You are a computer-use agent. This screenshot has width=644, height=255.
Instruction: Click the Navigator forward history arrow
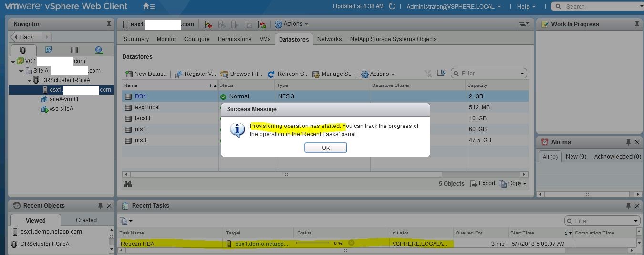click(x=47, y=37)
